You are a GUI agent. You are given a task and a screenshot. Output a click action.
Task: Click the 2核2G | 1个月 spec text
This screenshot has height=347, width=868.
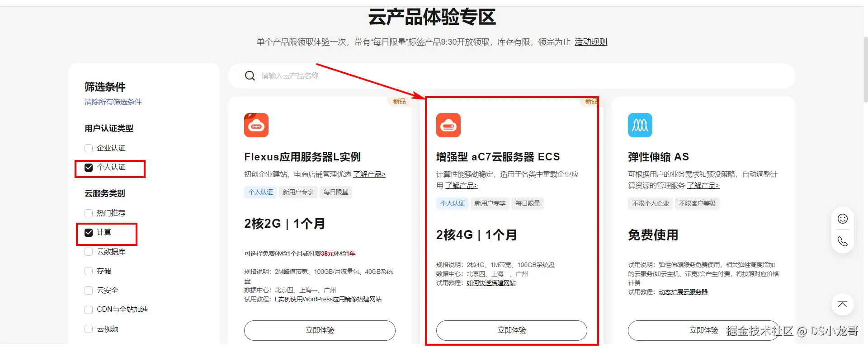click(285, 224)
